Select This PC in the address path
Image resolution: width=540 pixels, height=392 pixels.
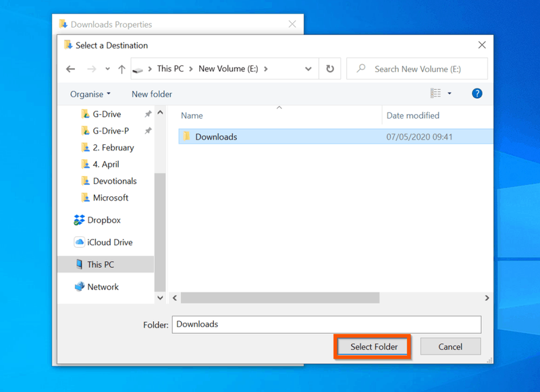click(171, 69)
